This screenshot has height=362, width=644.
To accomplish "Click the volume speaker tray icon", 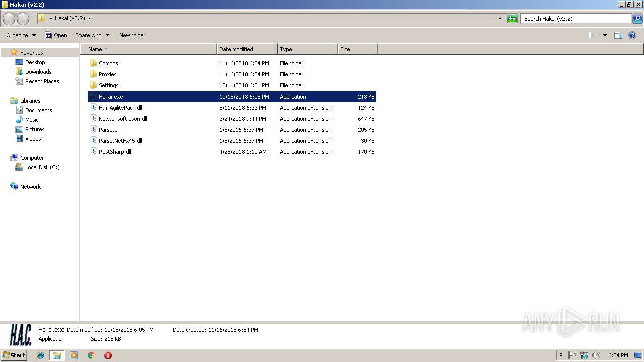I will point(596,355).
